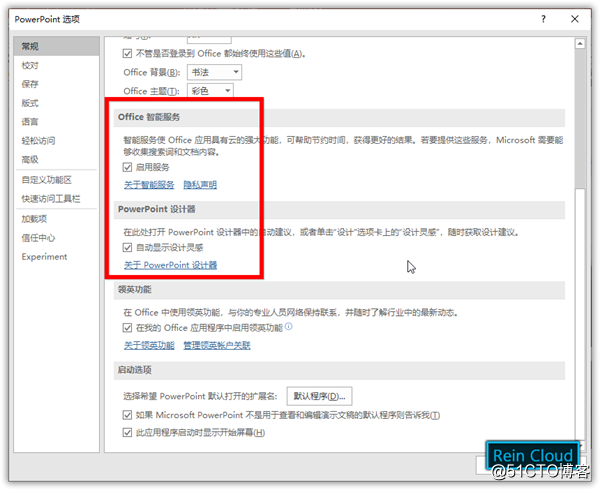This screenshot has height=490, width=600.
Task: Click the scrollbar up arrow
Action: coord(580,44)
